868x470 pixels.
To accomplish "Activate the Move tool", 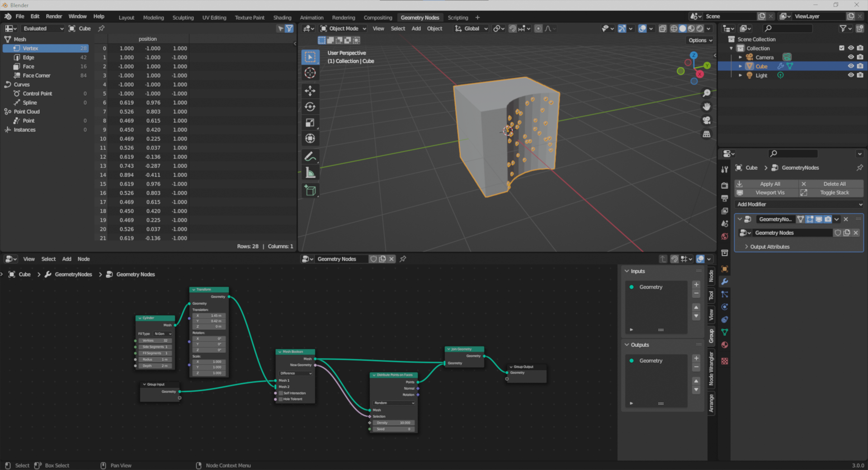I will (x=310, y=91).
